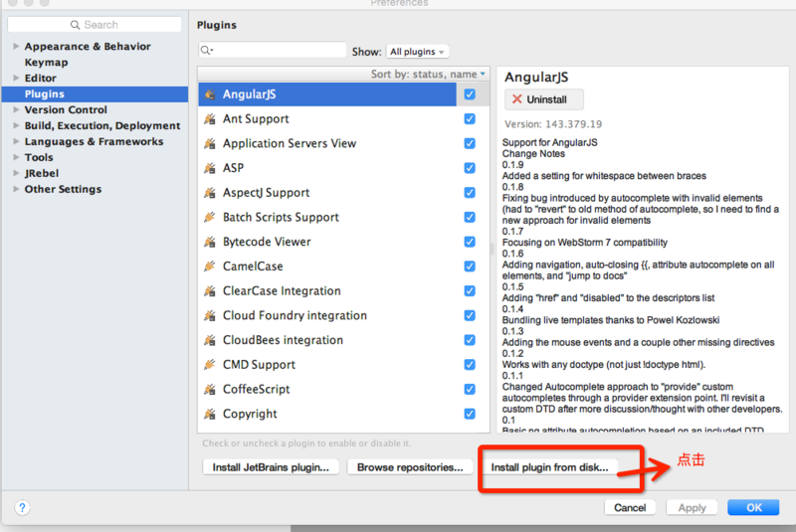Click the magnifier icon in plugin search

pyautogui.click(x=206, y=50)
